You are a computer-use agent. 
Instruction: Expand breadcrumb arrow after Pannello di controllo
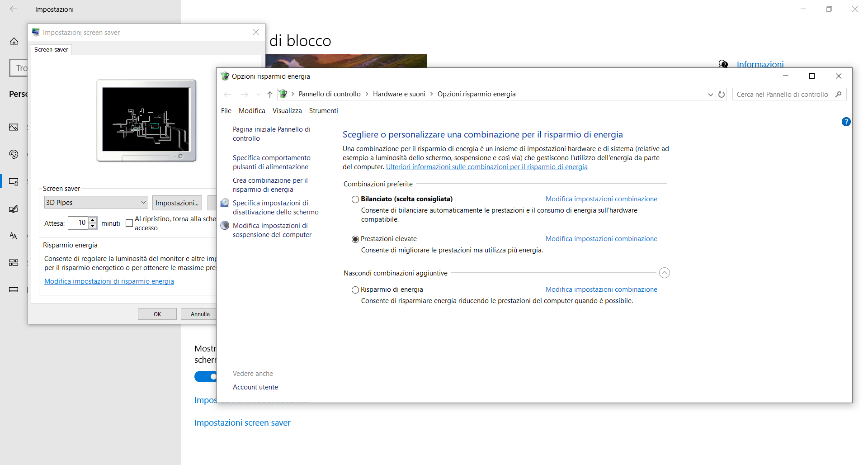tap(367, 94)
